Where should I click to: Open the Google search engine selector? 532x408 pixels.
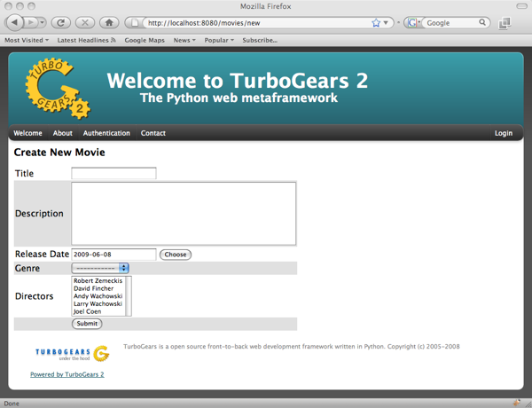pos(413,23)
